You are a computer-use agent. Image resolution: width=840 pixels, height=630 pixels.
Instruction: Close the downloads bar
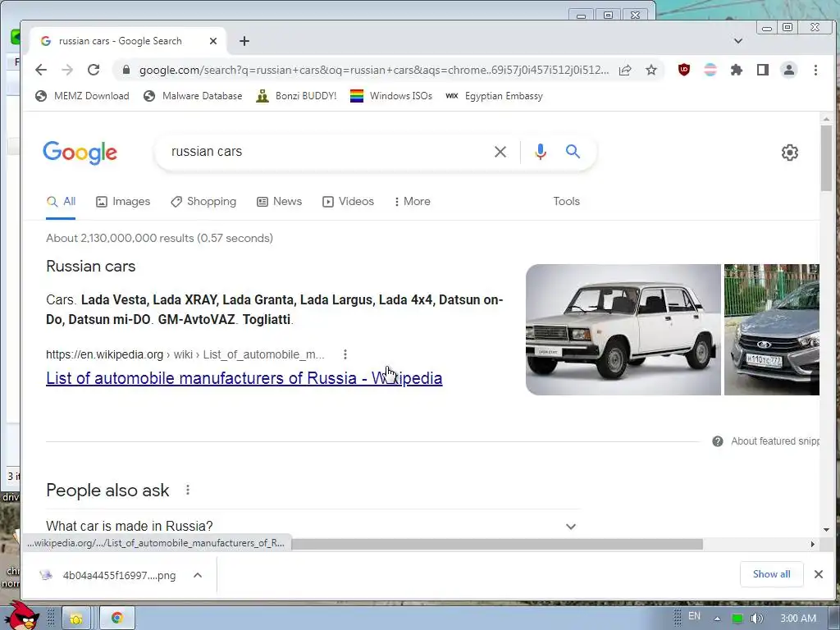tap(819, 574)
